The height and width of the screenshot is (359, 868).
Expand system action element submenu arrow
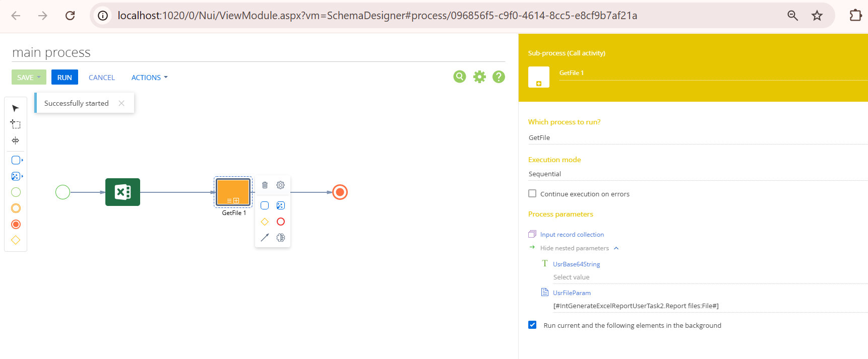click(x=22, y=176)
